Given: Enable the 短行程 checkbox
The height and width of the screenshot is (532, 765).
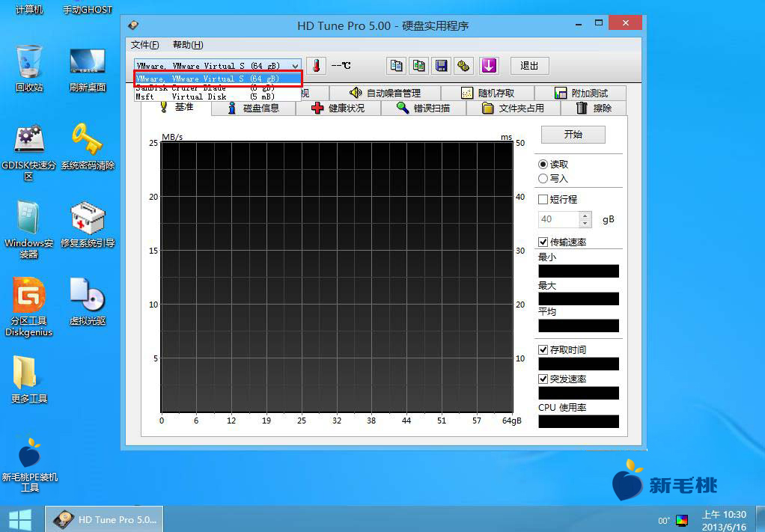Looking at the screenshot, I should tap(543, 200).
